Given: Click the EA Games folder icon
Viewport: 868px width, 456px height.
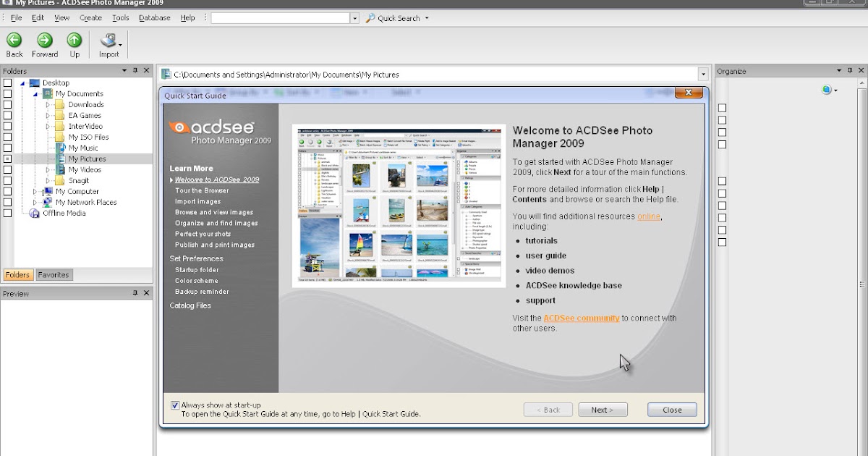Looking at the screenshot, I should pyautogui.click(x=61, y=115).
